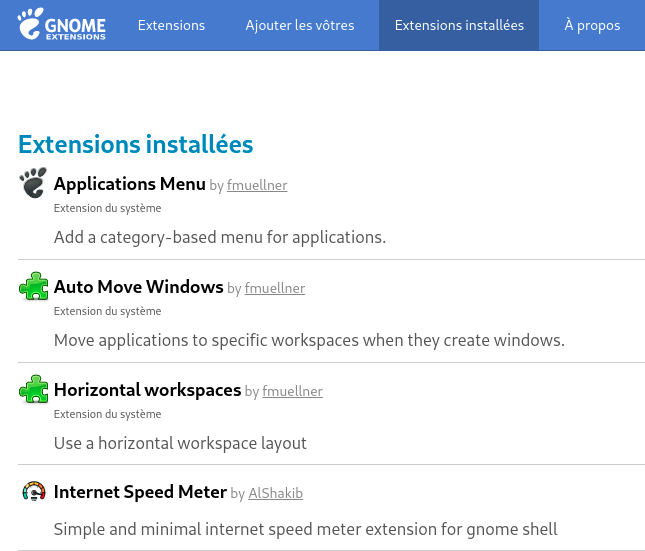645x551 pixels.
Task: Go to Ajouter les vôtres page
Action: [300, 25]
